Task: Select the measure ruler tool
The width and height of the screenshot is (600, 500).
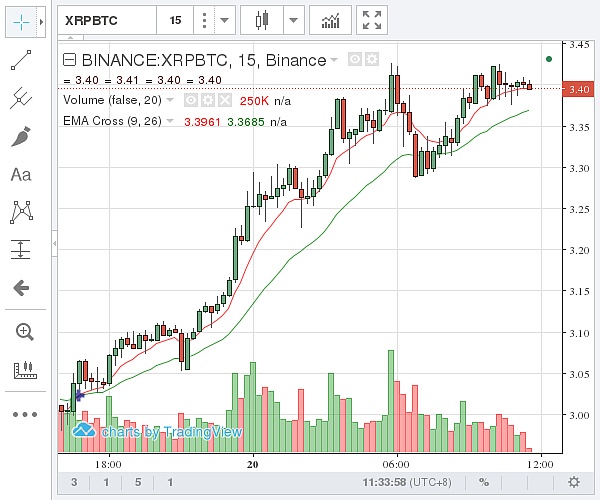Action: pos(25,370)
